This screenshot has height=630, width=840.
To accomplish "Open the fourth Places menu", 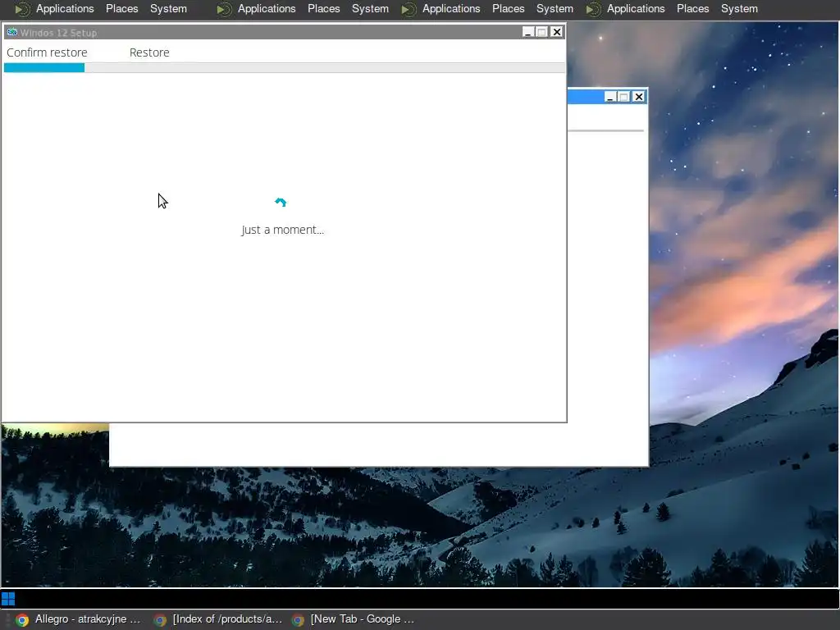I will (692, 8).
